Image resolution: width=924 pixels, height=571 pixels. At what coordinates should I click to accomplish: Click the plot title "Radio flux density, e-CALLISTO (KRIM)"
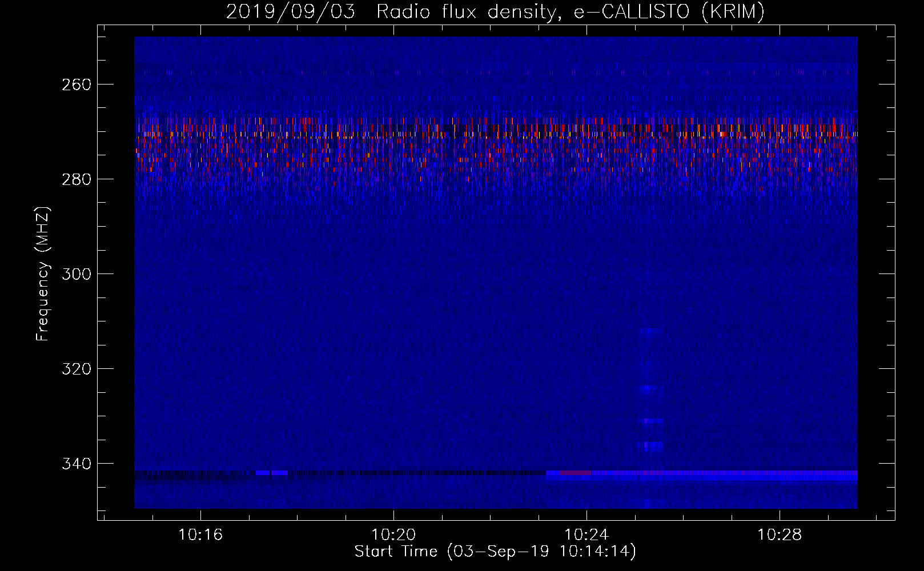[570, 11]
